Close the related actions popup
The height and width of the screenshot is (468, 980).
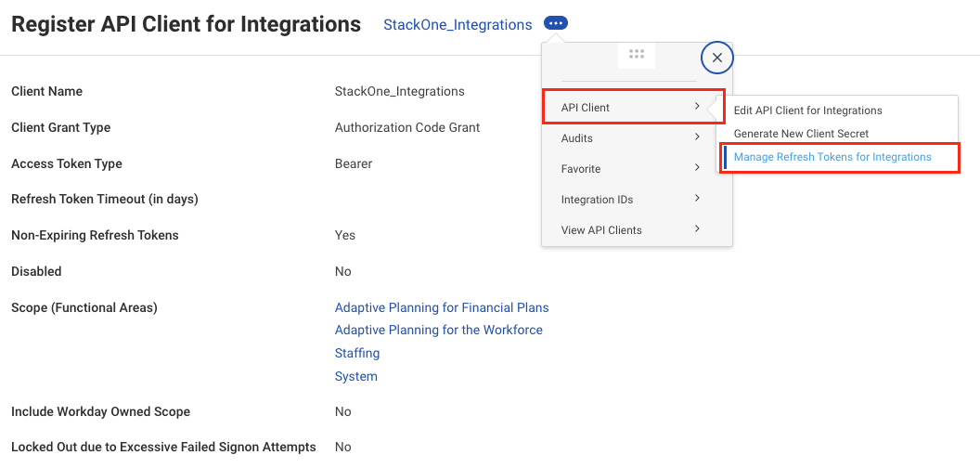point(716,58)
